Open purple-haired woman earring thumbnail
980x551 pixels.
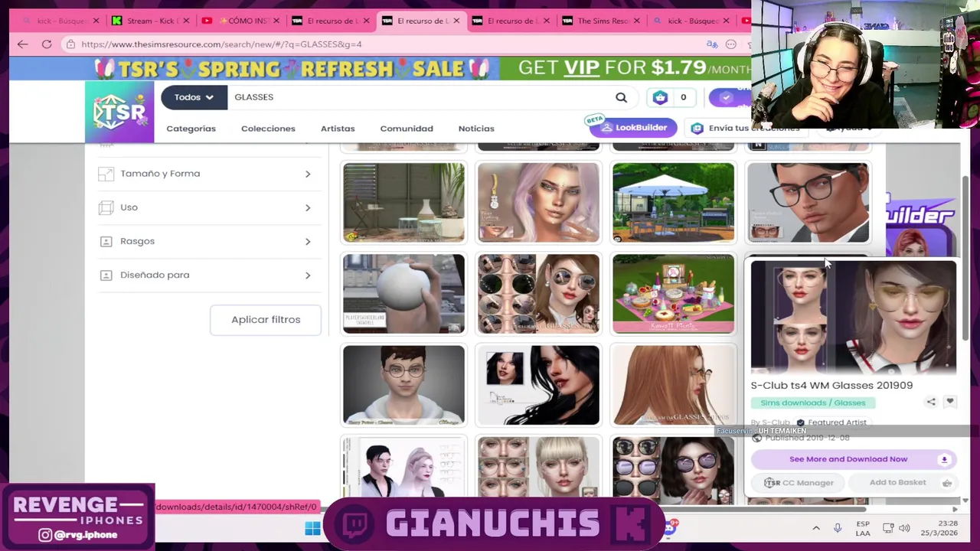pyautogui.click(x=538, y=202)
